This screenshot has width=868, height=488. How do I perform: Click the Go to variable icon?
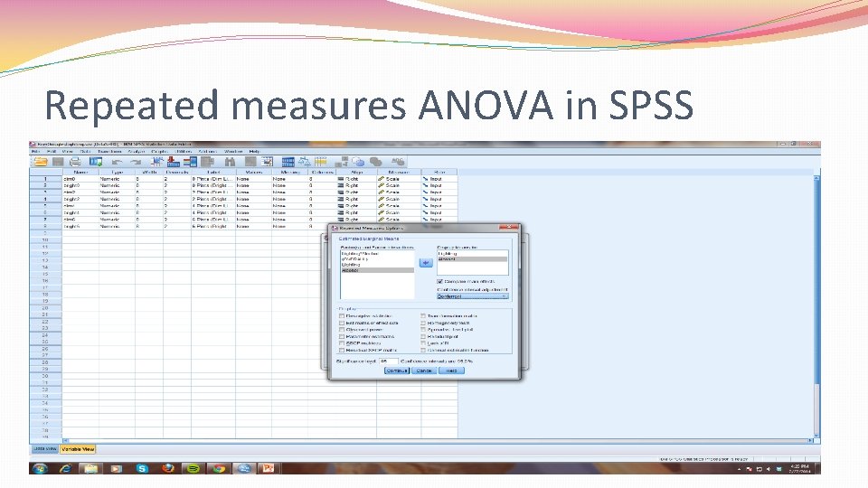tap(174, 162)
